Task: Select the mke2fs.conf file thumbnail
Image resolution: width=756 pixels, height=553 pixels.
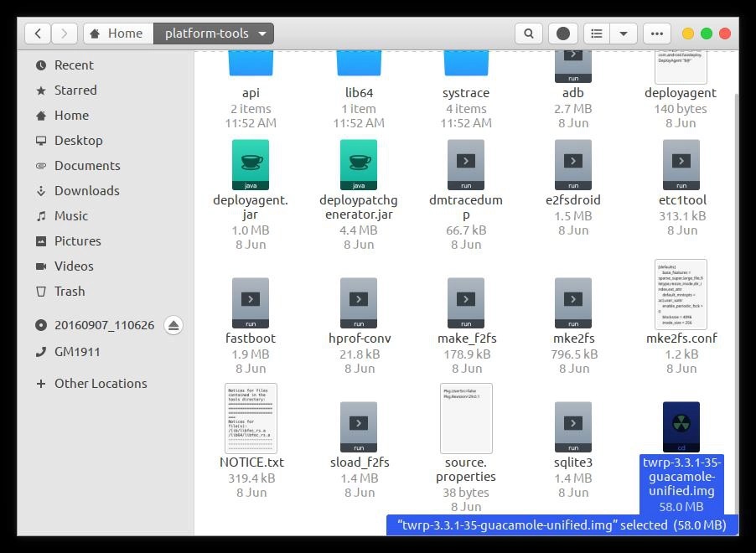Action: click(x=681, y=294)
